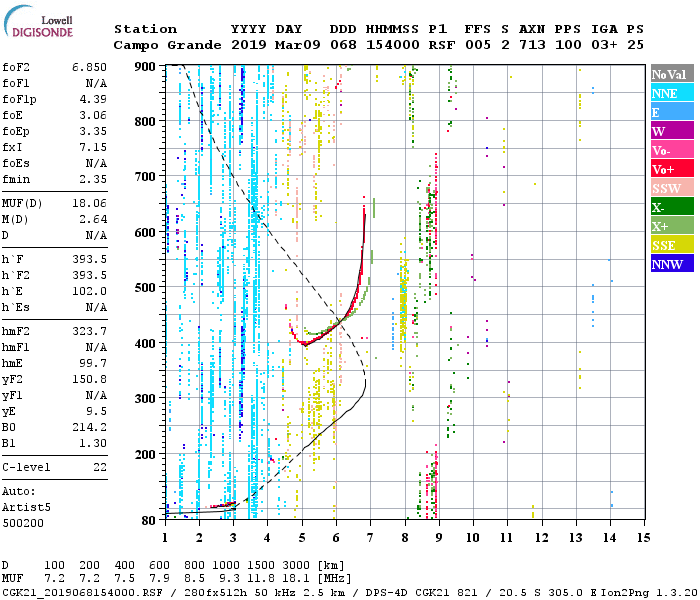Click the FFS value 005
This screenshot has width=700, height=600.
click(x=478, y=45)
